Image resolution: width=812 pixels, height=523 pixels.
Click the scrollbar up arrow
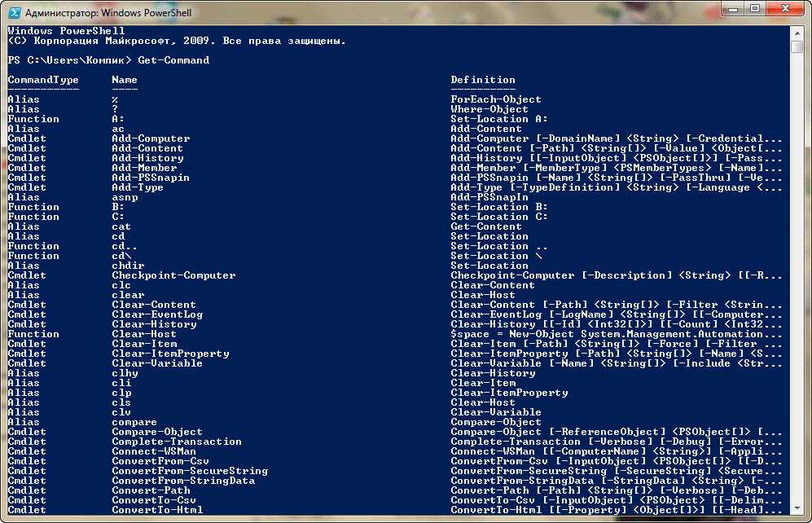(797, 32)
